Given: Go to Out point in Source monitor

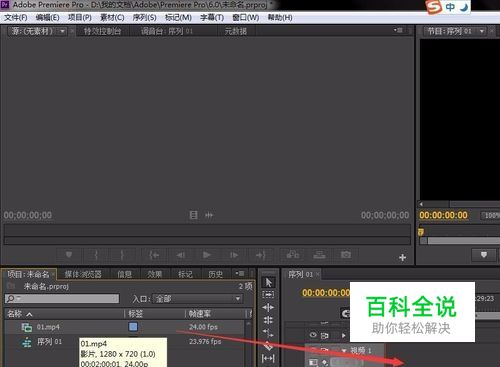Looking at the screenshot, I should (260, 255).
